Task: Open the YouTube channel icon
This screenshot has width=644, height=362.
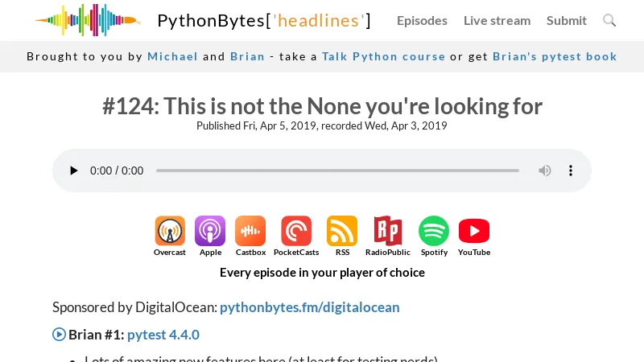Action: coord(474,232)
